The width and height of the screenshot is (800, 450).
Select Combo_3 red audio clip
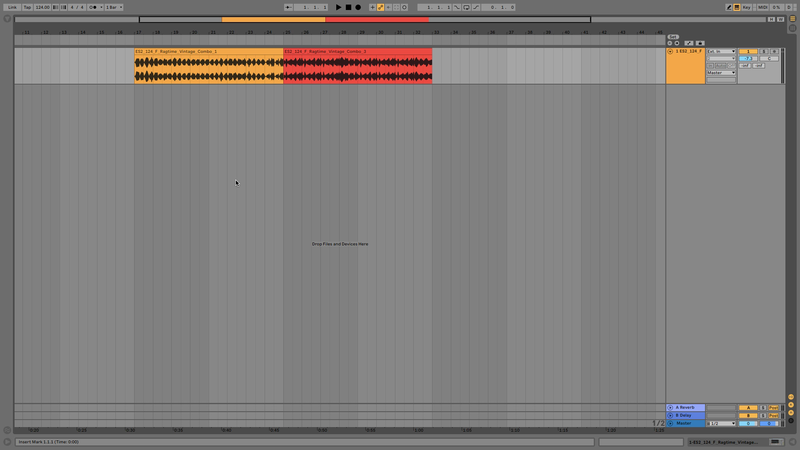[x=358, y=66]
